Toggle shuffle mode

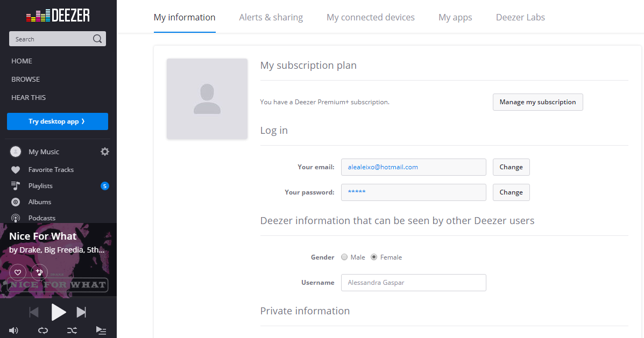72,330
